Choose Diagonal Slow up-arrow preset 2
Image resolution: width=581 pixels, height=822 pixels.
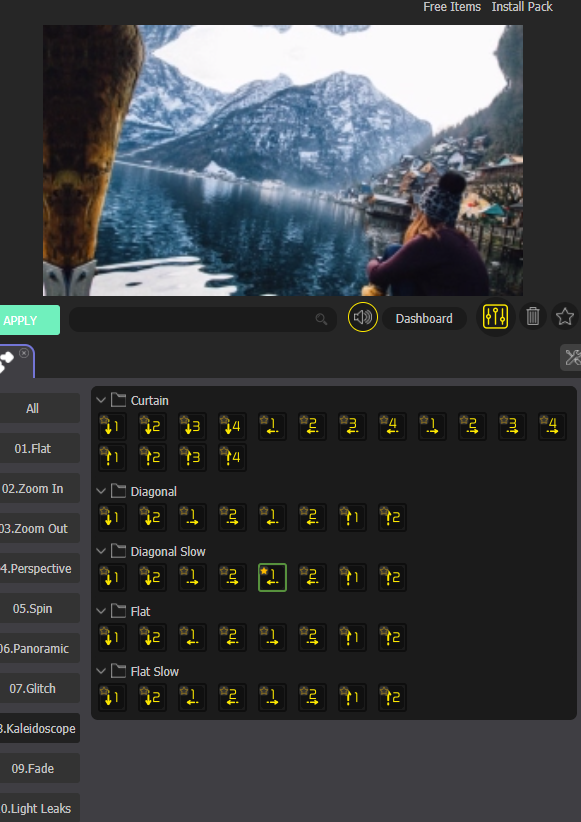[x=392, y=577]
